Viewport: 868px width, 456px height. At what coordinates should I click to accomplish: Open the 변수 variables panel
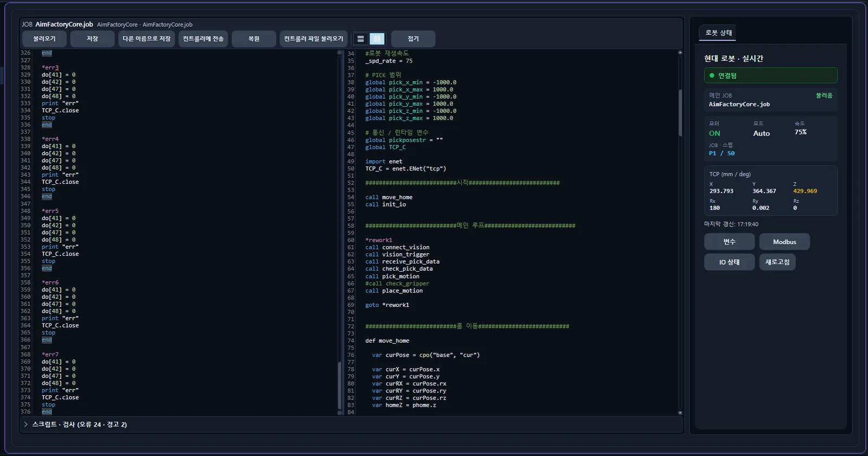coord(729,242)
